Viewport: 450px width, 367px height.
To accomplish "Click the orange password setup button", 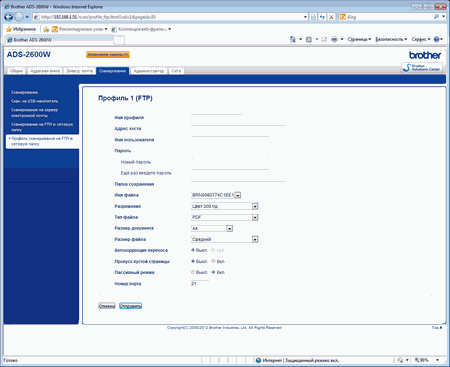I will pos(108,55).
